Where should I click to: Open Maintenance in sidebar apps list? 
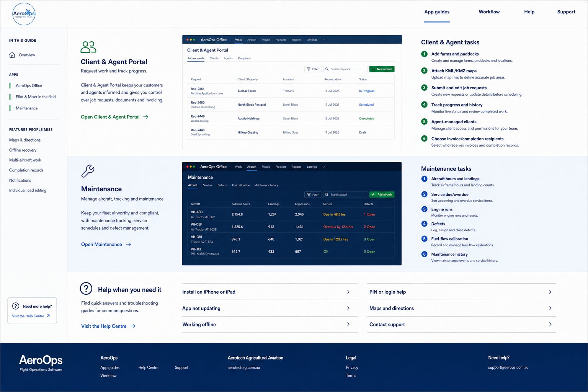pos(27,108)
